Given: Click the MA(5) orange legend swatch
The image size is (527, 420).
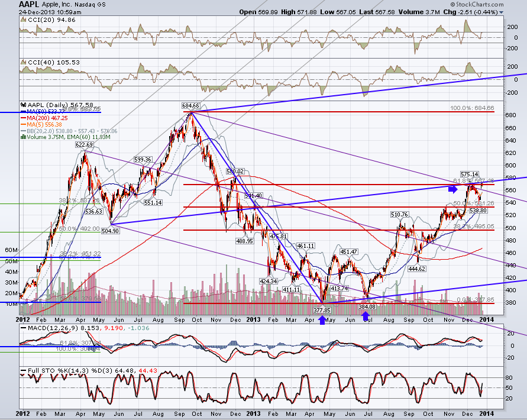Looking at the screenshot, I should tap(24, 124).
